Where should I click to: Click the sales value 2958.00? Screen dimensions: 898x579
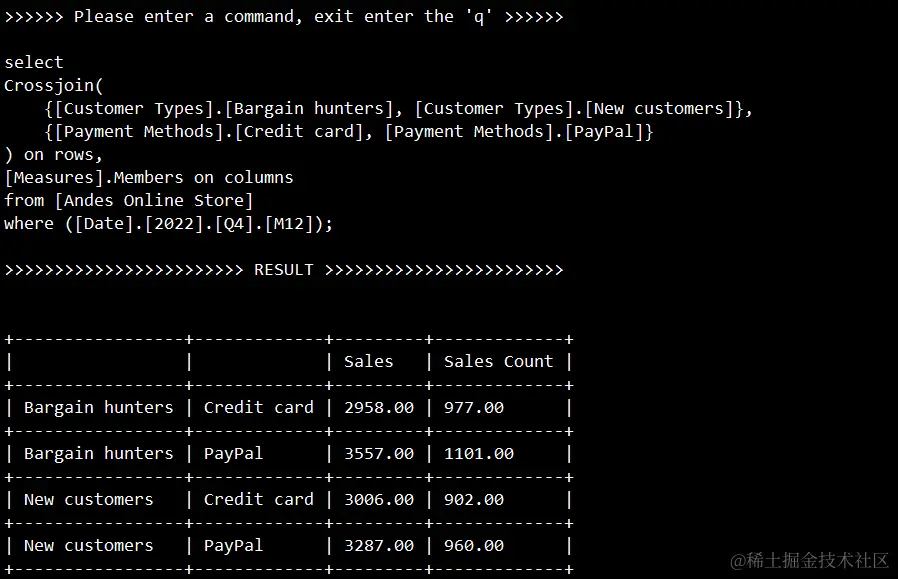pyautogui.click(x=379, y=407)
